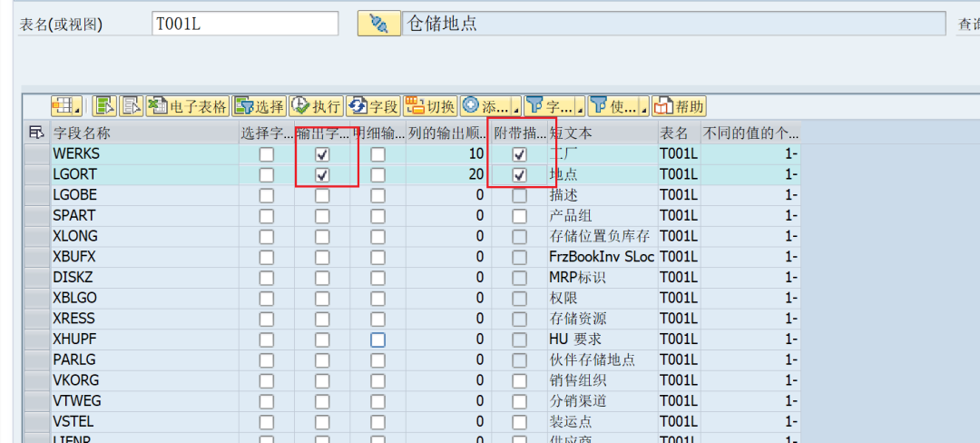Click the short text 伙伴存储地点
The image size is (980, 443).
click(x=592, y=359)
